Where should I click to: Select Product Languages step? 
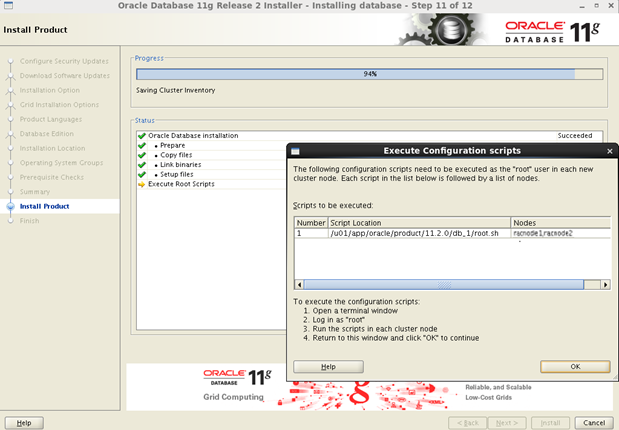tap(51, 119)
